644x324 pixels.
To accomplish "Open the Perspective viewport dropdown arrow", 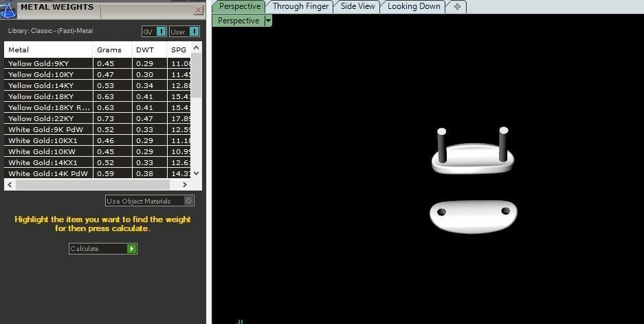I will [x=268, y=21].
